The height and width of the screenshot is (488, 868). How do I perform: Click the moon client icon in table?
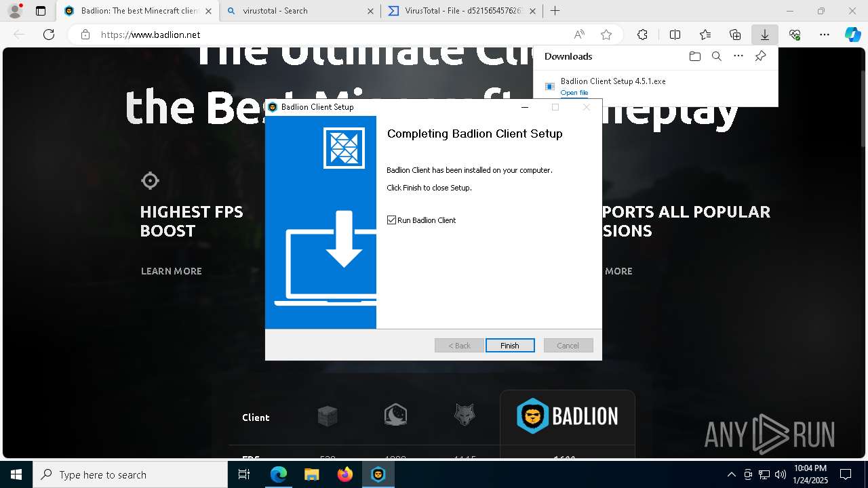(395, 415)
